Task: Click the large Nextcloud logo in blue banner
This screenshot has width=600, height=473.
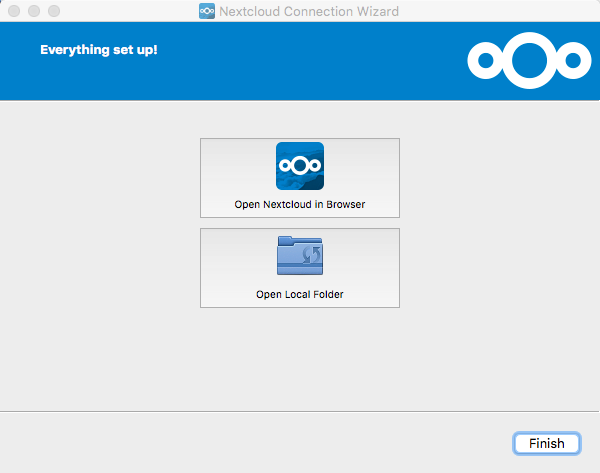Action: 529,60
